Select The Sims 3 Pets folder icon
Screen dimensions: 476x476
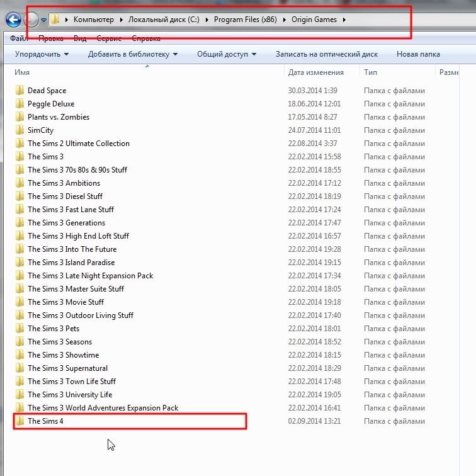pos(20,328)
